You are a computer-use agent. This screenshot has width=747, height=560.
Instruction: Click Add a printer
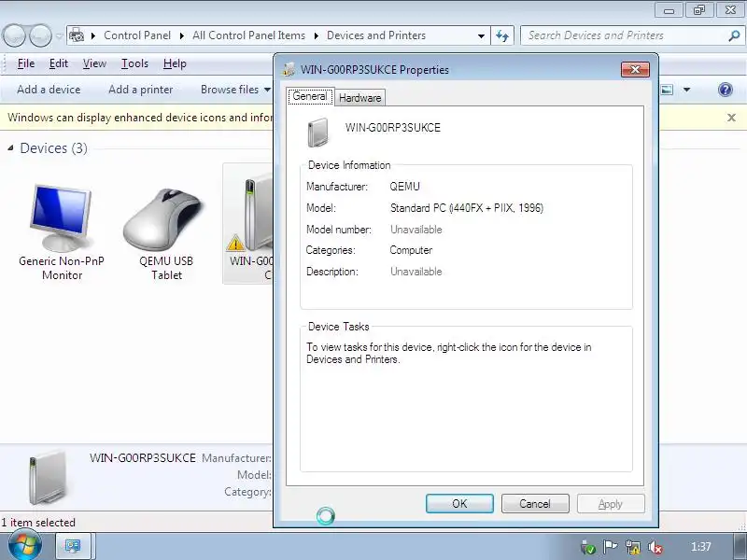[x=141, y=90]
